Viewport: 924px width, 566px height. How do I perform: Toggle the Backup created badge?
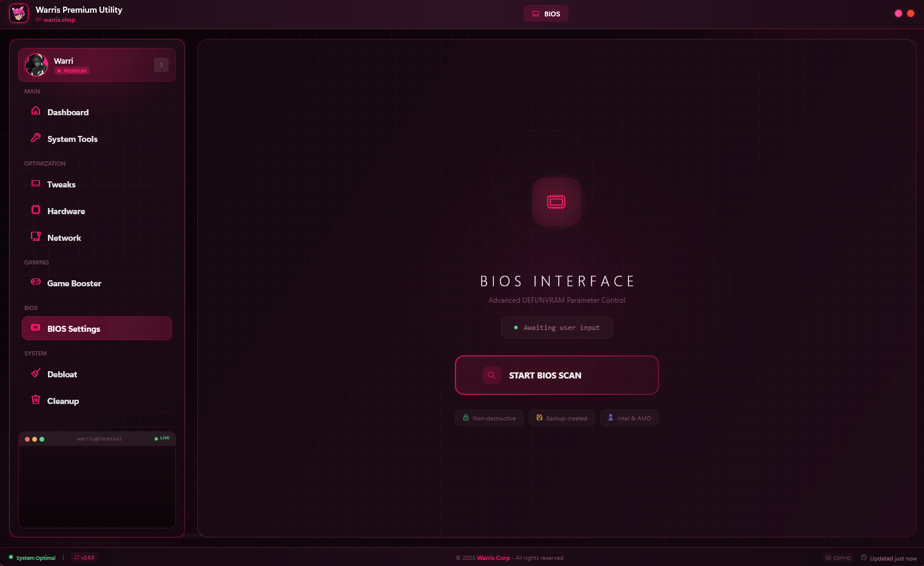[561, 417]
